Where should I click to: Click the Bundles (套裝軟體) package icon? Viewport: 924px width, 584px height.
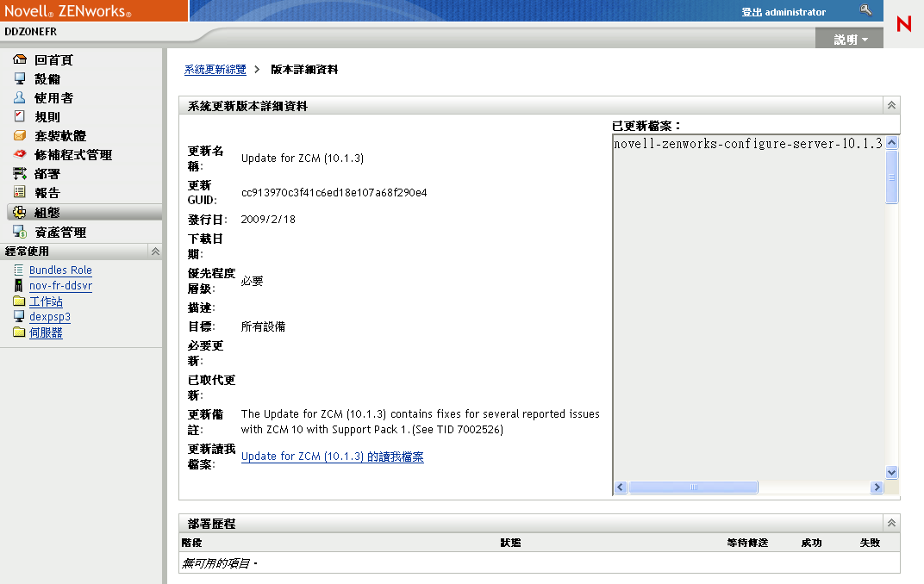click(x=20, y=135)
